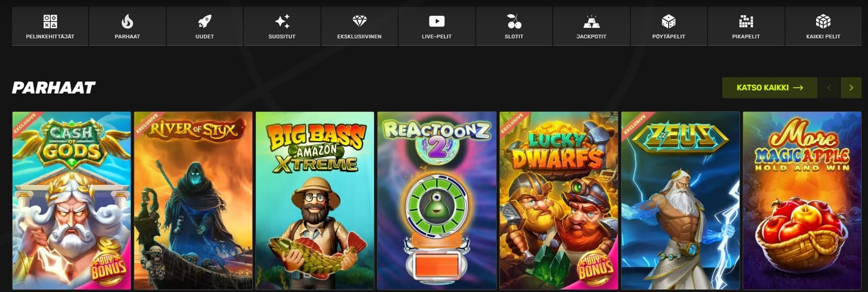
Task: Go to the Live-pelit category label
Action: [436, 37]
